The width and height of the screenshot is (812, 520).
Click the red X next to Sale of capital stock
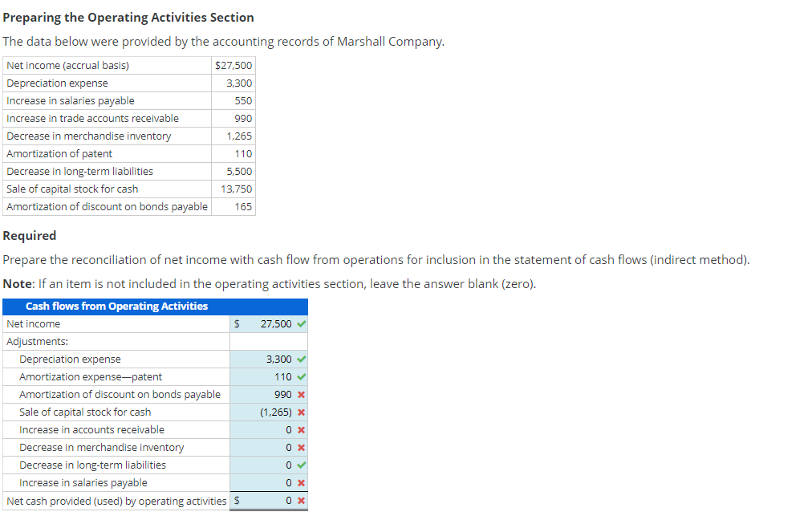point(300,412)
